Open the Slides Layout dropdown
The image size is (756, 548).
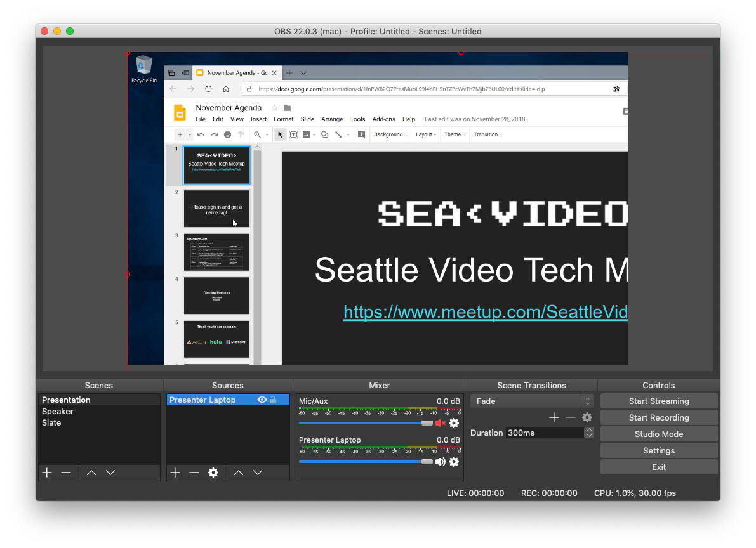pos(426,134)
